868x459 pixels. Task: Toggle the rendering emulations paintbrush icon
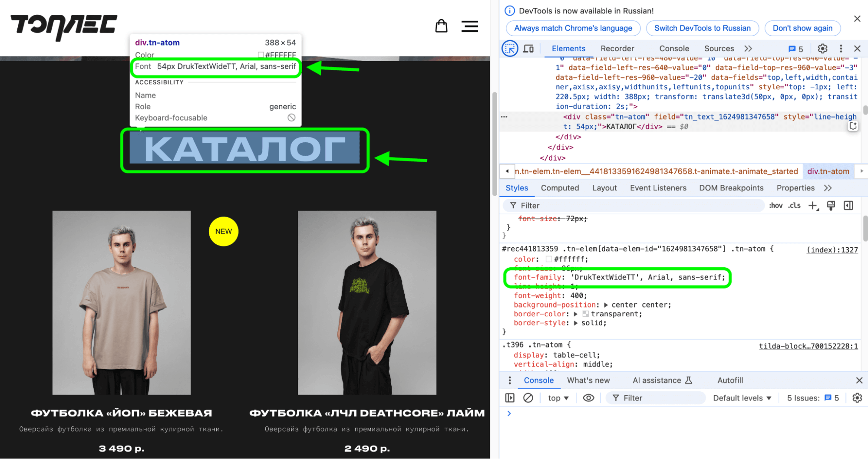(831, 206)
